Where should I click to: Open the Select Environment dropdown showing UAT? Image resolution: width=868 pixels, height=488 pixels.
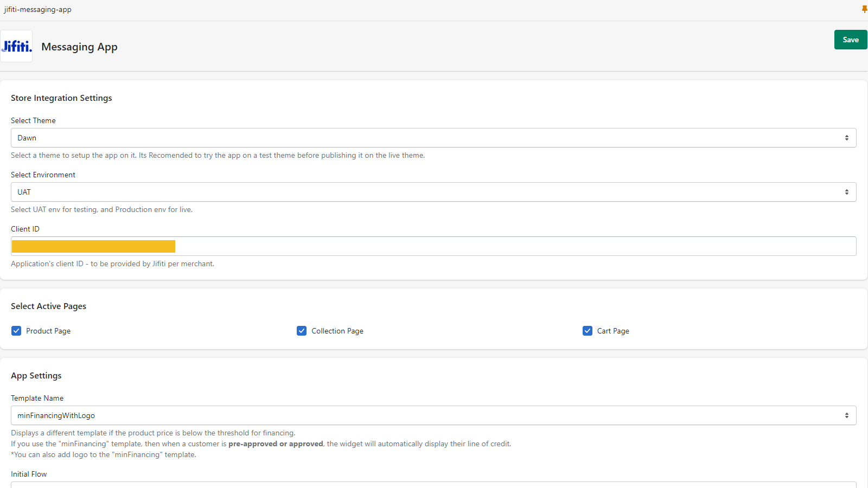(433, 192)
